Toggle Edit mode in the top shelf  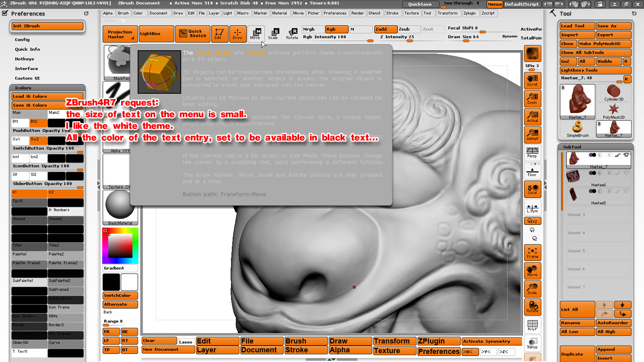click(220, 34)
